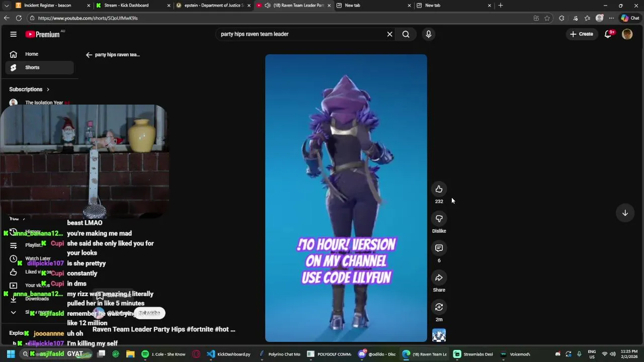Open a new browser tab

click(501, 6)
